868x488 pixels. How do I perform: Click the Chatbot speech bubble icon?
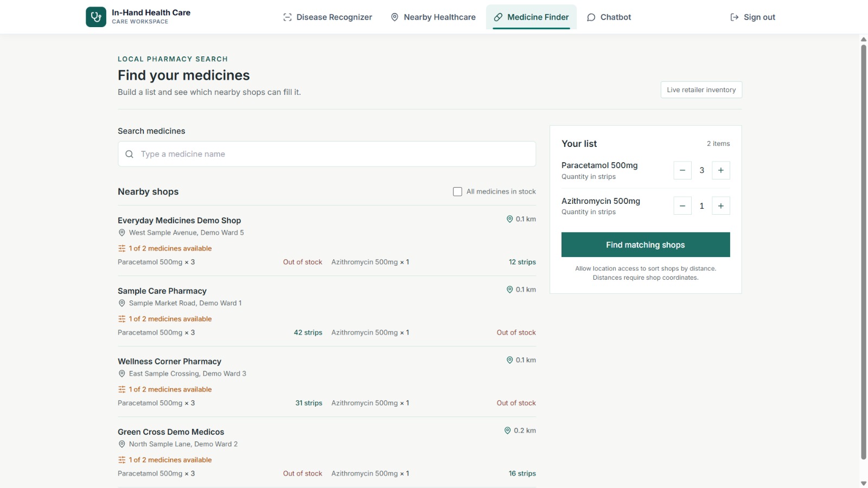591,17
